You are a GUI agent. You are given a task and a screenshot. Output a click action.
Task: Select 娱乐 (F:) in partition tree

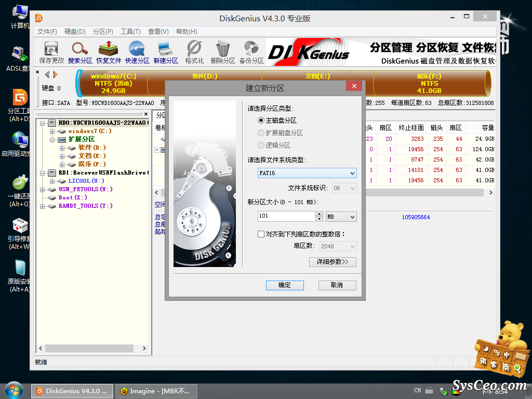pos(92,164)
